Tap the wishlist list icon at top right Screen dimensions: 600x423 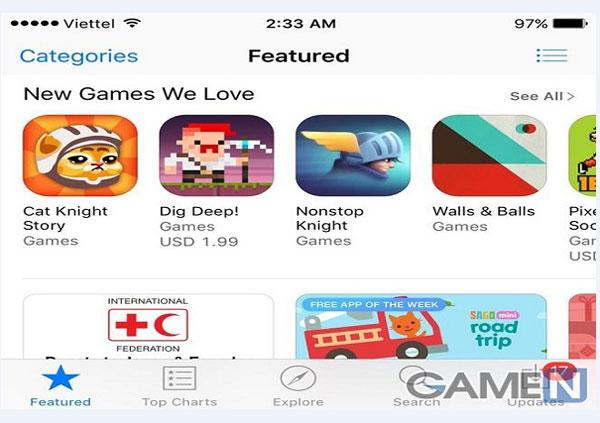coord(552,56)
